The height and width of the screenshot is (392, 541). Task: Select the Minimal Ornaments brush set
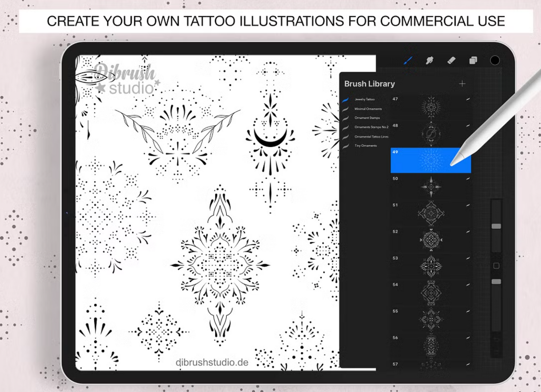coord(368,109)
